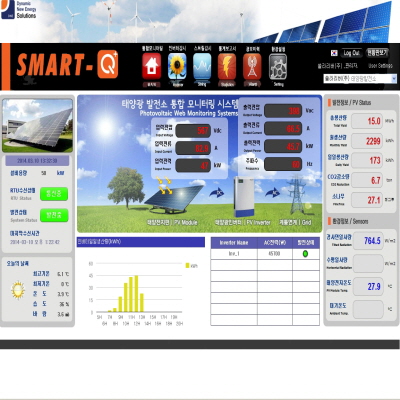
Task: Click the solar panel thumbnail photo
Action: tap(38, 125)
